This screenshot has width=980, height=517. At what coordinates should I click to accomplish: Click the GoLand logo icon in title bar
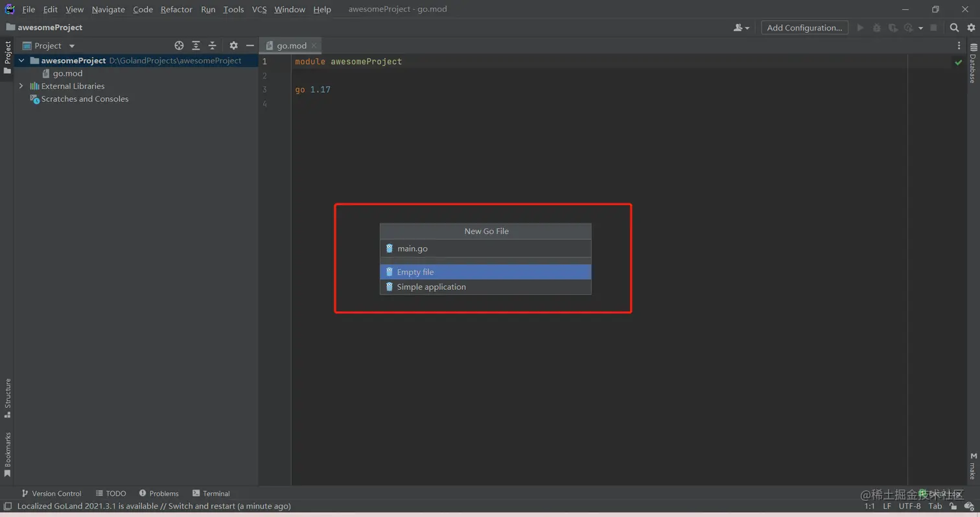pyautogui.click(x=10, y=9)
